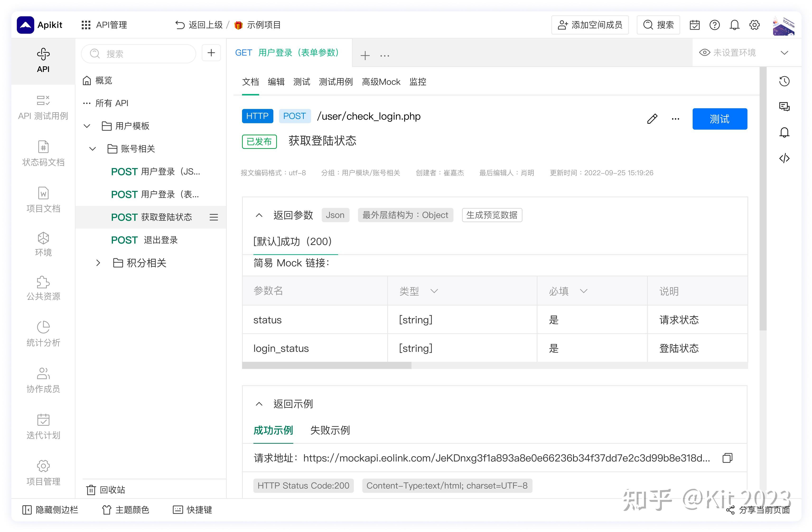Click the notification bell in the top bar
The height and width of the screenshot is (532, 812).
tap(735, 24)
